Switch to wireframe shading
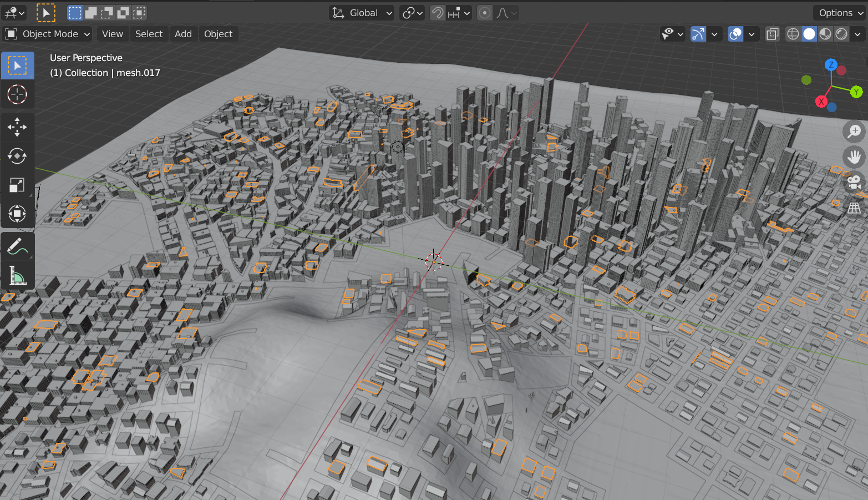Image resolution: width=868 pixels, height=500 pixels. tap(793, 34)
